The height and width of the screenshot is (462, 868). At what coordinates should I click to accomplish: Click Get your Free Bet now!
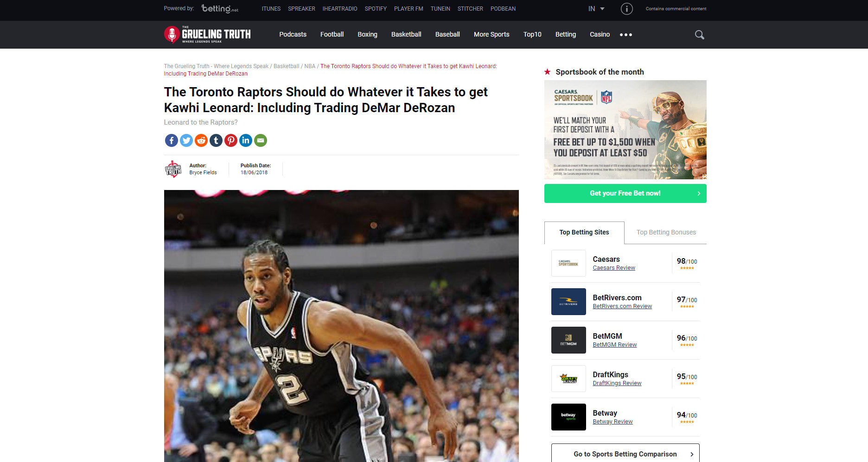point(625,193)
